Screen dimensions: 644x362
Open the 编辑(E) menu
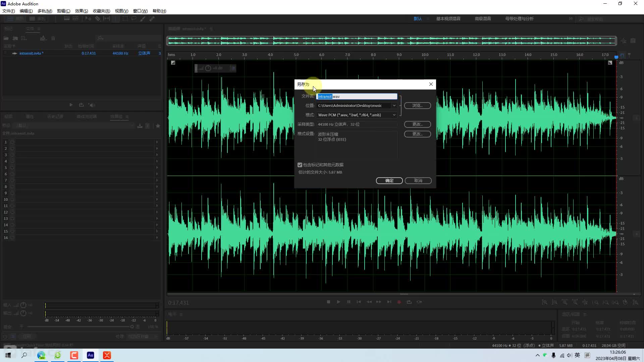(x=26, y=11)
